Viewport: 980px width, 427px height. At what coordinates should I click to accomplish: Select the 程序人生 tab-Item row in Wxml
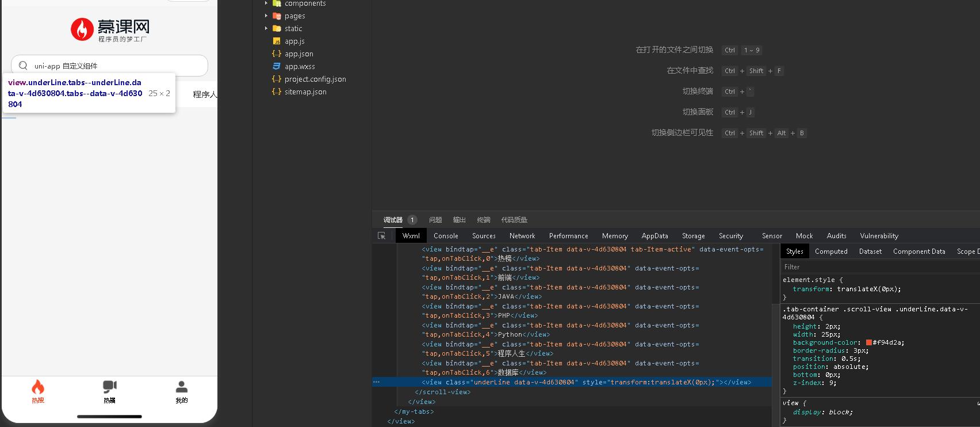tap(561, 349)
